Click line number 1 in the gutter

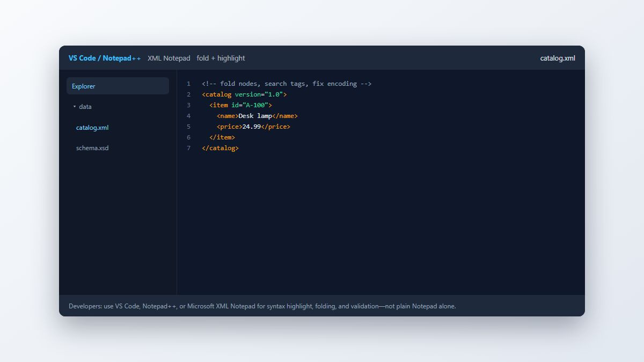pos(188,84)
